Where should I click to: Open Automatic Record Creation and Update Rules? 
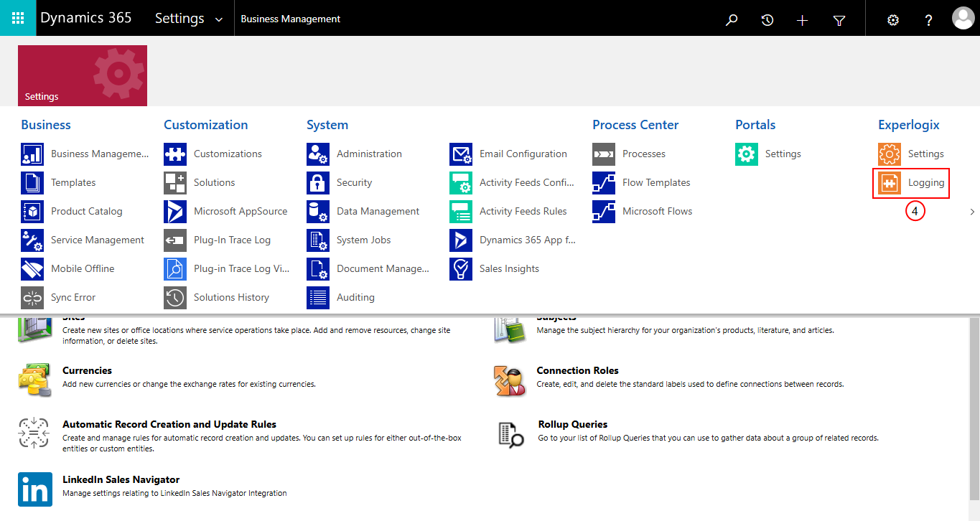tap(169, 424)
